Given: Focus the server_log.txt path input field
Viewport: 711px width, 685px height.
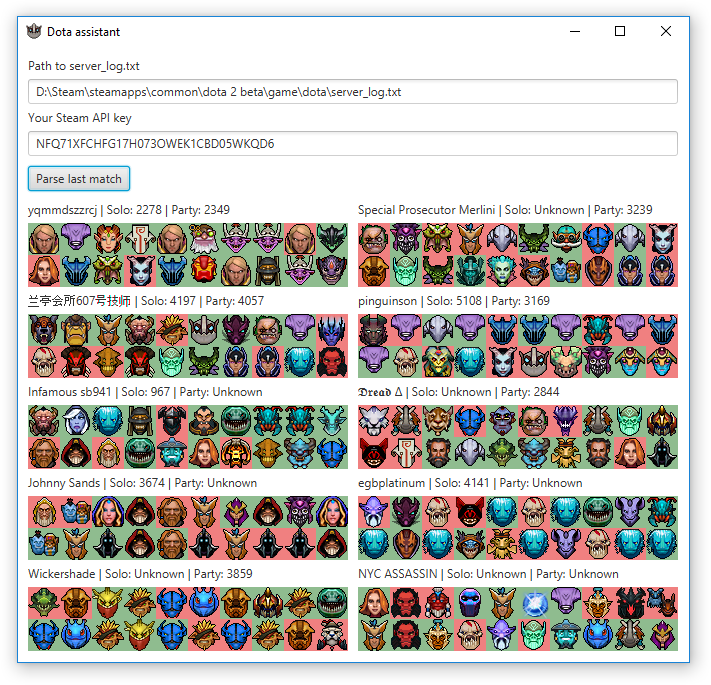Looking at the screenshot, I should [x=353, y=92].
